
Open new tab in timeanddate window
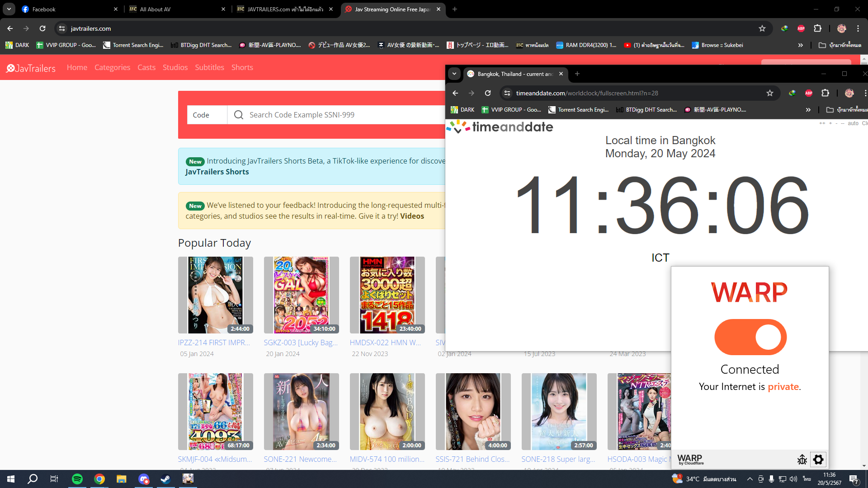coord(577,74)
